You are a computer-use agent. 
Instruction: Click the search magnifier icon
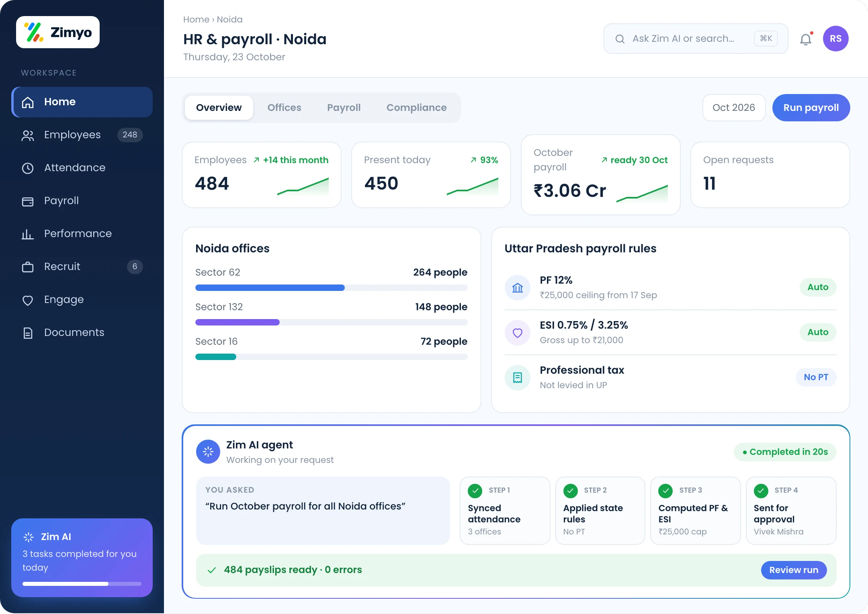(620, 39)
